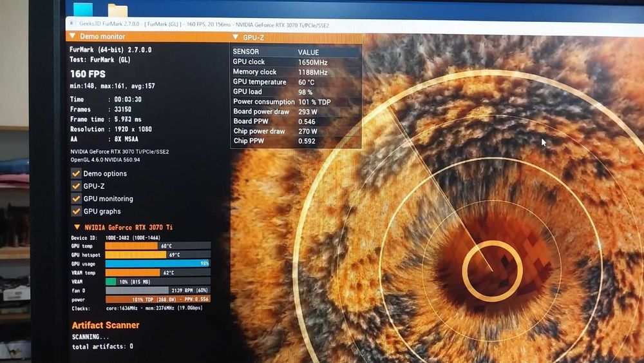Uncheck the Demo options checkbox

tap(76, 173)
